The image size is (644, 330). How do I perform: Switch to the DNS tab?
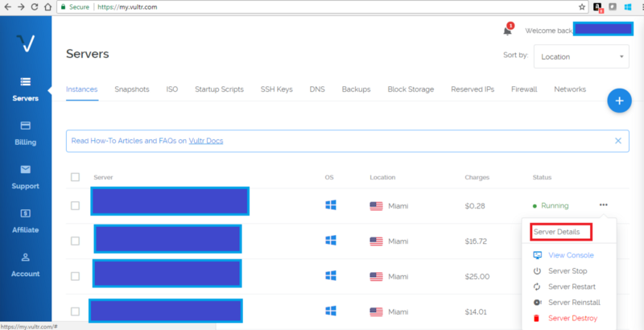tap(317, 89)
